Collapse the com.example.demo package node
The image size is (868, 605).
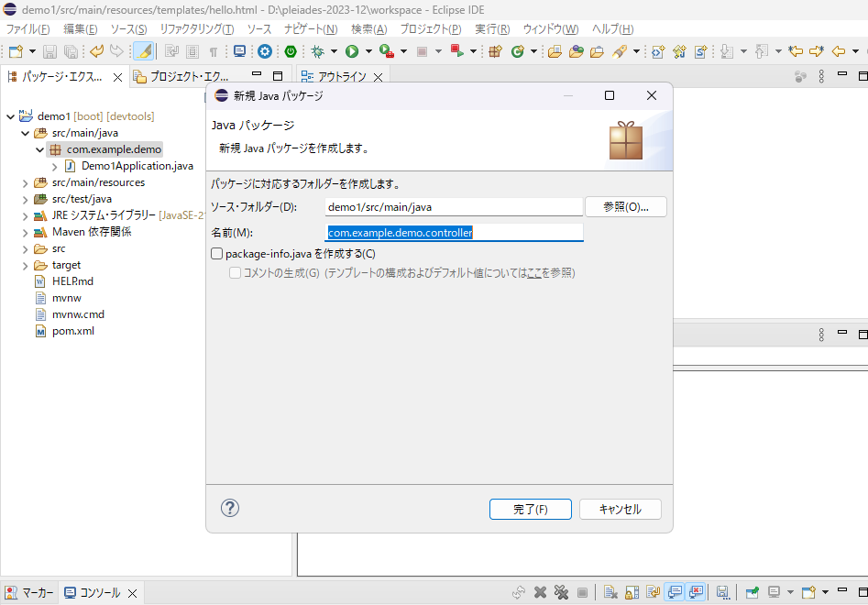[39, 148]
